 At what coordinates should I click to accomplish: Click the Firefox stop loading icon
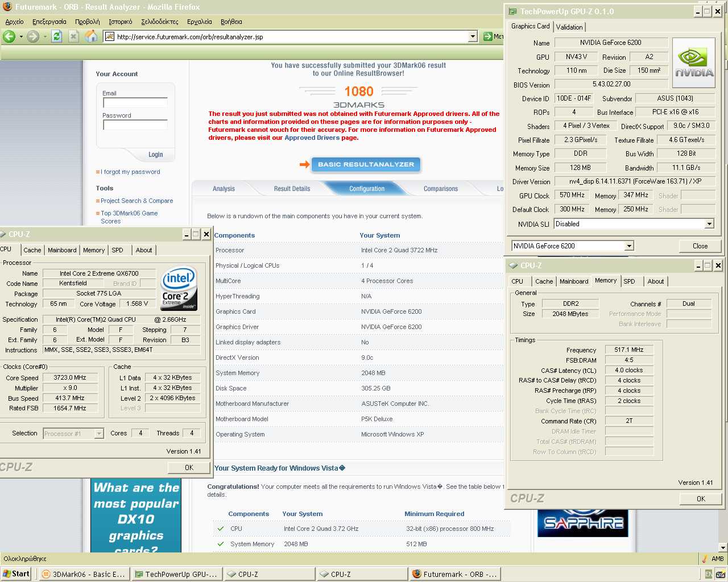coord(73,36)
